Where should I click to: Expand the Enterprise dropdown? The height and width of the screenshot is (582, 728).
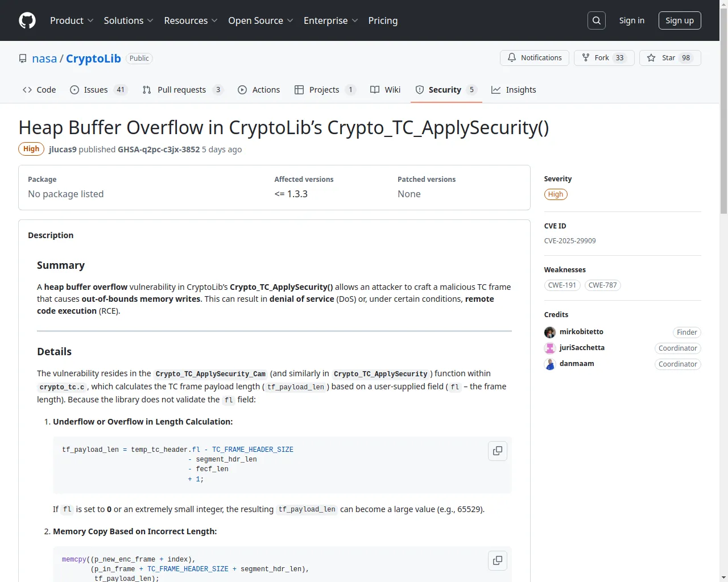point(331,20)
